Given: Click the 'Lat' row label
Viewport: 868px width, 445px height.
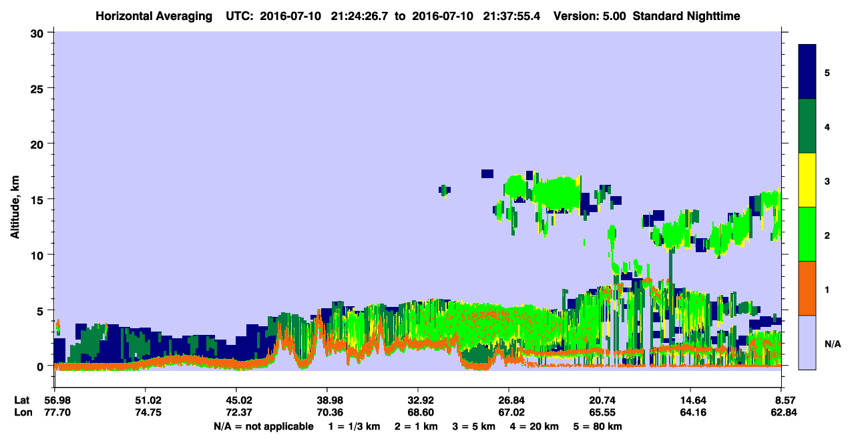Looking at the screenshot, I should pos(21,400).
